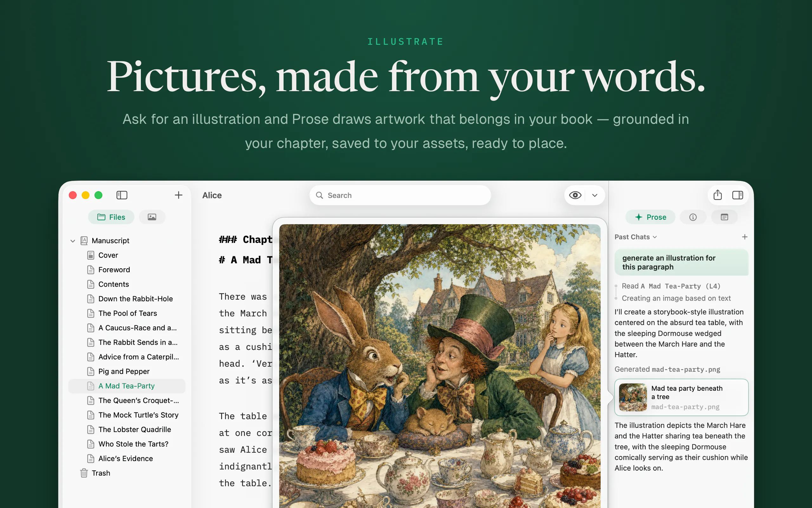Toggle the left sidebar panel icon
Viewport: 812px width, 508px height.
click(x=122, y=195)
